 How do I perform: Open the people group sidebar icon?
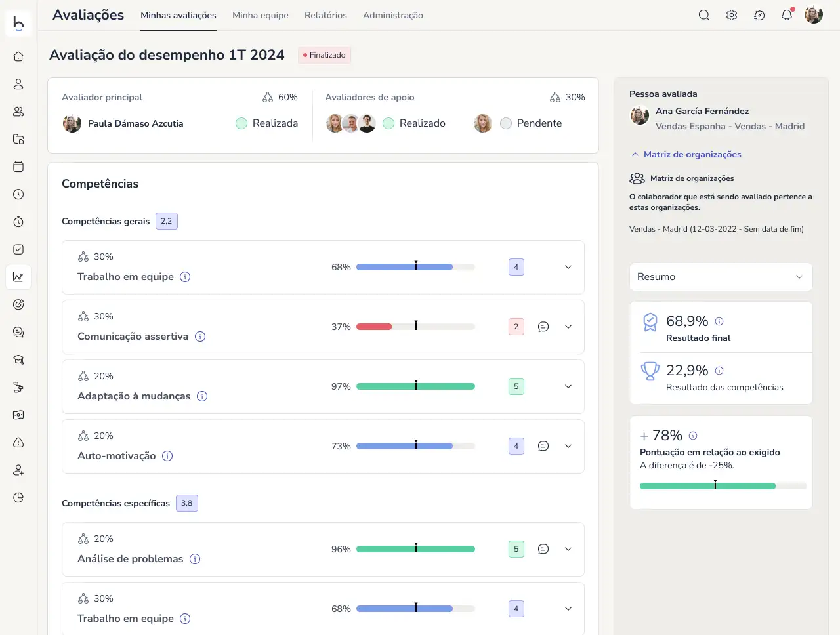click(18, 112)
